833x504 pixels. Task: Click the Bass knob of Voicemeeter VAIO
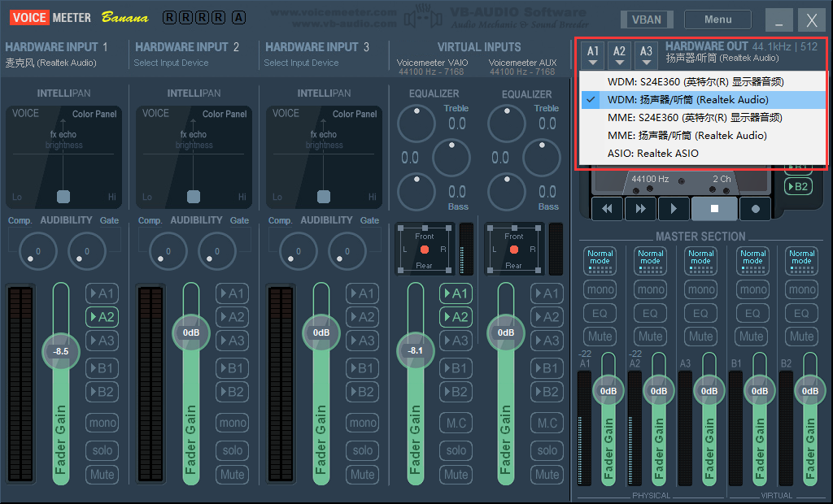click(x=416, y=191)
